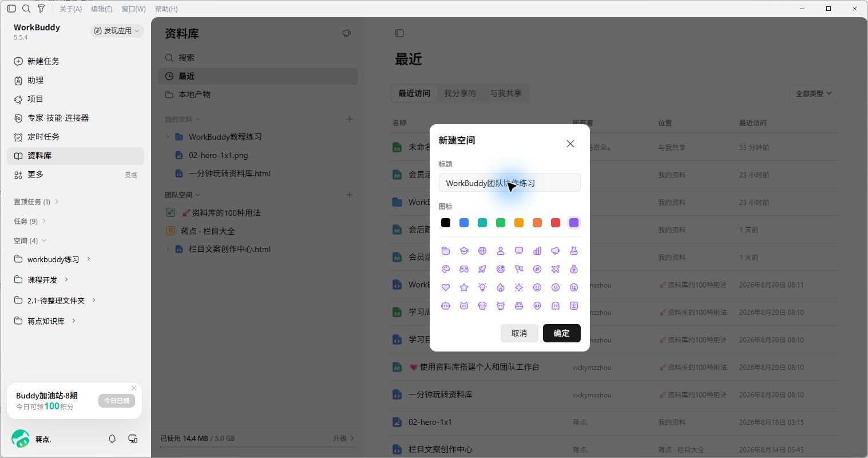Viewport: 868px width, 458px height.
Task: Pick the flame icon
Action: click(x=501, y=287)
